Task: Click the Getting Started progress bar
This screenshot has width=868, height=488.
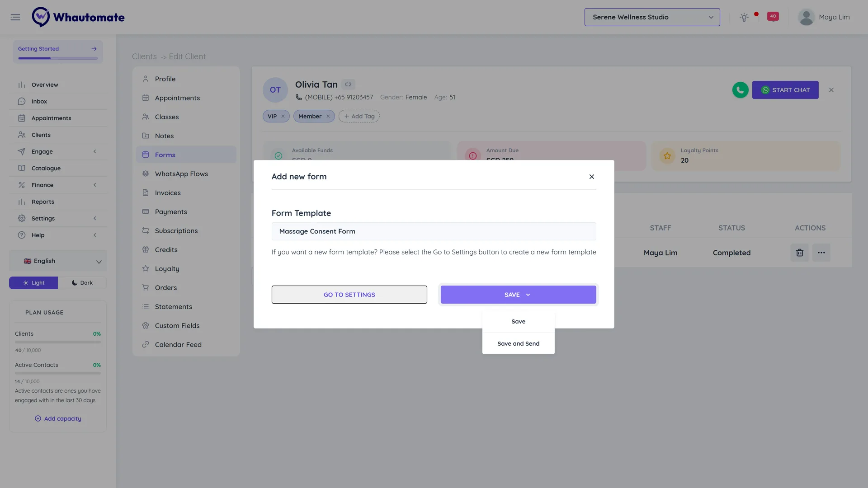Action: point(58,58)
